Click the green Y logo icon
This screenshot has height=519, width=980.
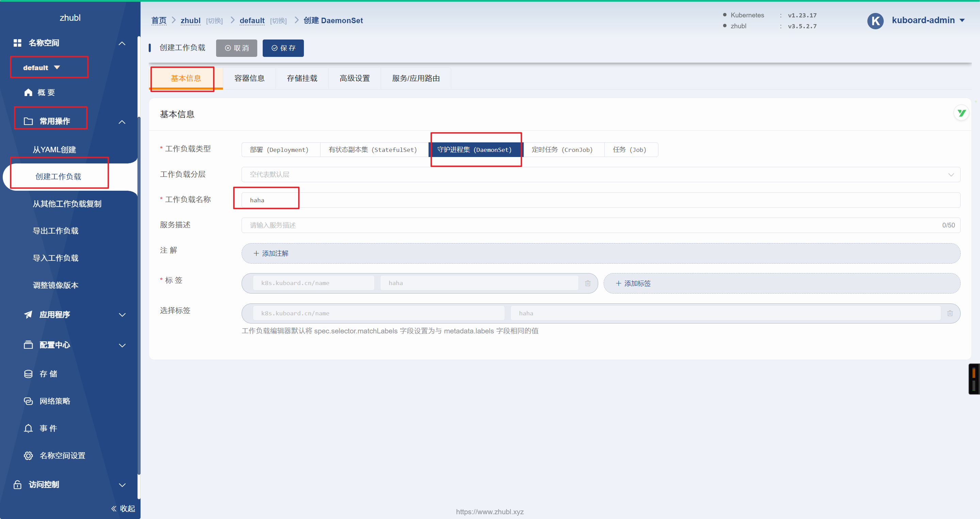[961, 113]
